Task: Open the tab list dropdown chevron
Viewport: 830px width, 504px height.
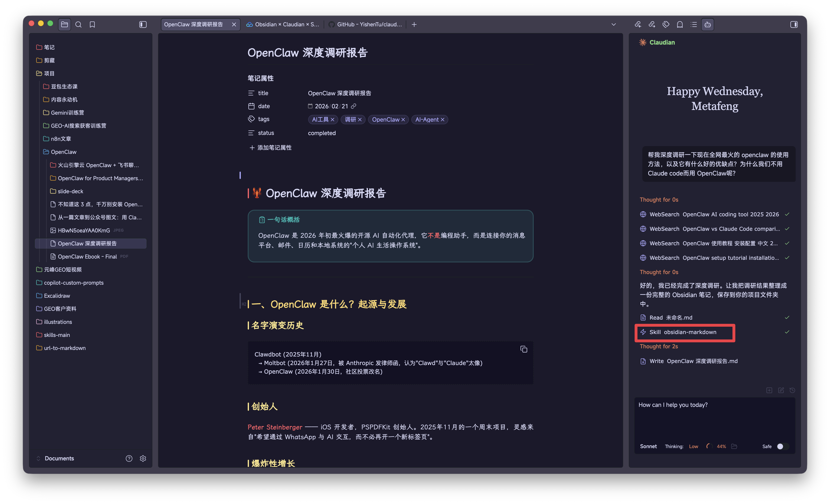Action: click(x=614, y=24)
